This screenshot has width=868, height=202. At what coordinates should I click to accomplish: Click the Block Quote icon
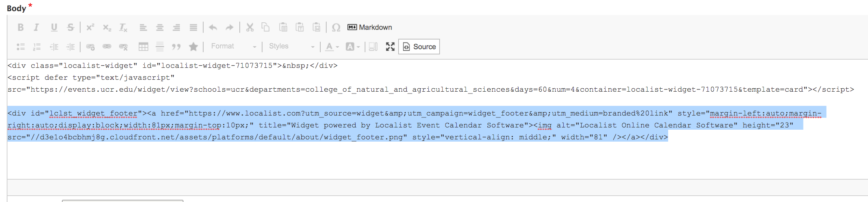tap(176, 47)
